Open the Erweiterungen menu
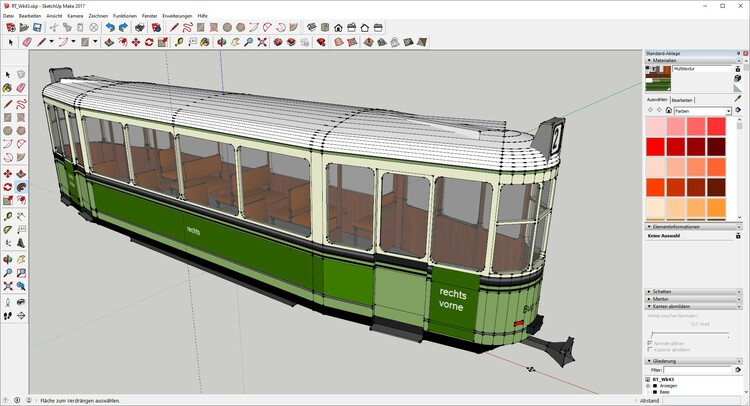Image resolution: width=750 pixels, height=406 pixels. tap(176, 16)
